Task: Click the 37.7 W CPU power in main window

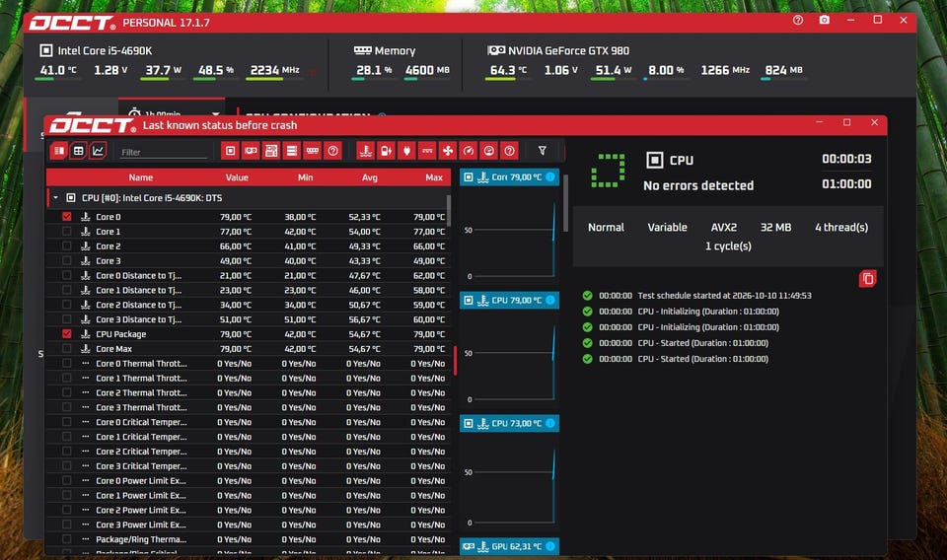Action: (x=163, y=70)
